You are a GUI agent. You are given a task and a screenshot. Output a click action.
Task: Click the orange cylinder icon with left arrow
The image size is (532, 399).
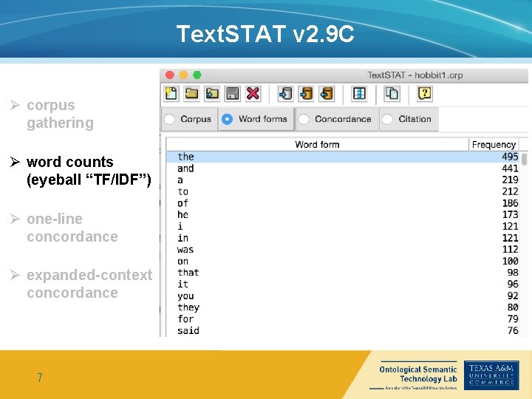point(327,93)
